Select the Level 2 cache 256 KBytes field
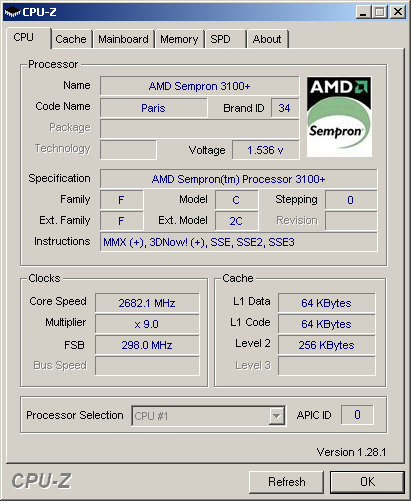411x501 pixels. point(327,345)
